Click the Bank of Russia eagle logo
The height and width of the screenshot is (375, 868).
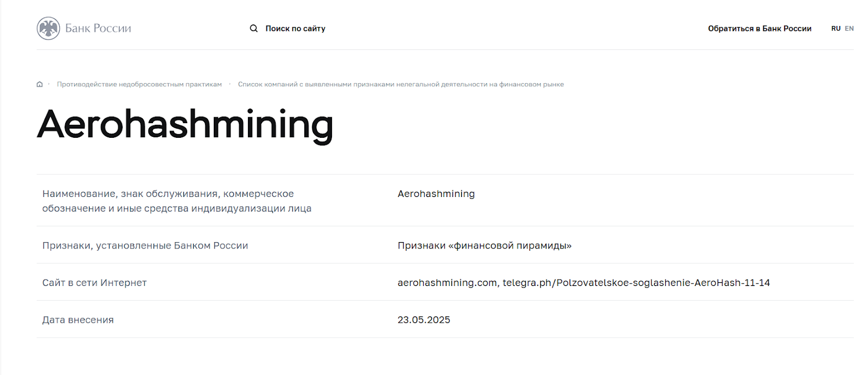[x=48, y=28]
